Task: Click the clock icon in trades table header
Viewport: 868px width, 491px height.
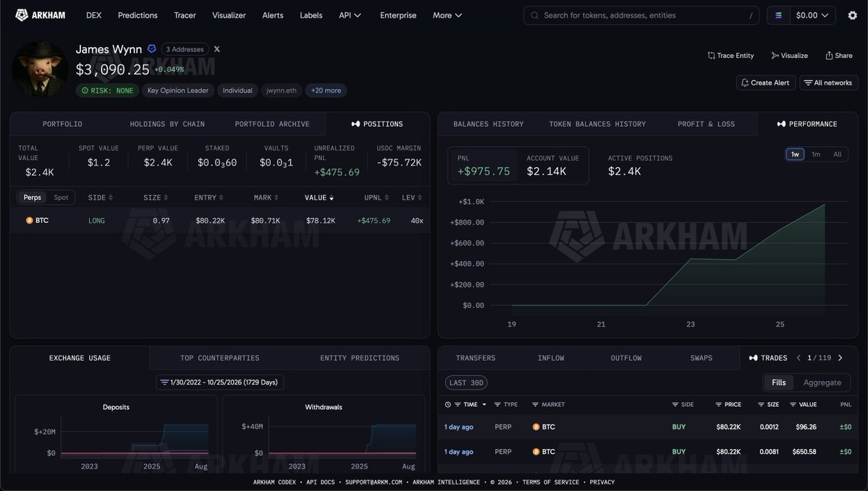Action: tap(448, 405)
